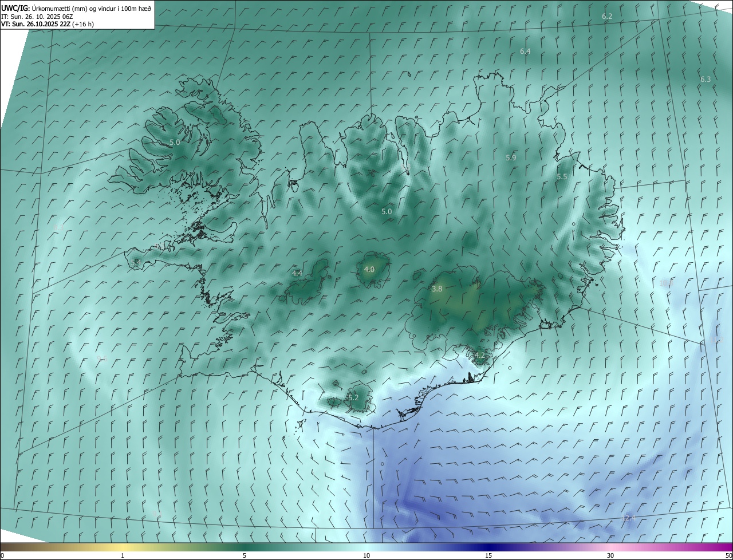733x560 pixels.
Task: Click the color scale tick label 10
Action: coord(366,555)
